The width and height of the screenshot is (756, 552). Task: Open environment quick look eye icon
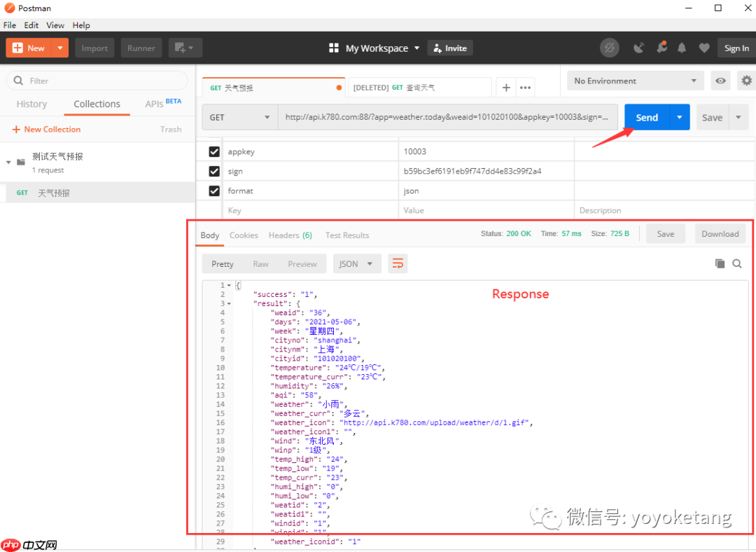(x=720, y=81)
